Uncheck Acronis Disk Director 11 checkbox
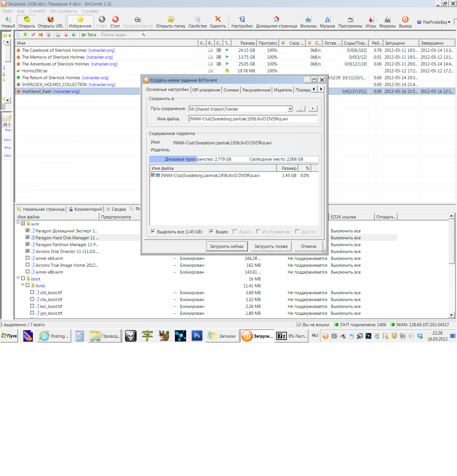This screenshot has width=457, height=476. [x=27, y=251]
